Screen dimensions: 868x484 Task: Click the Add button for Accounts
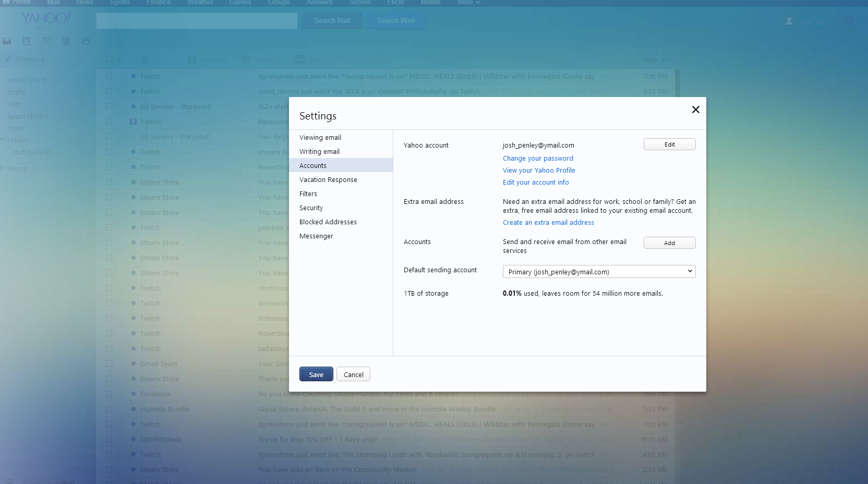669,243
